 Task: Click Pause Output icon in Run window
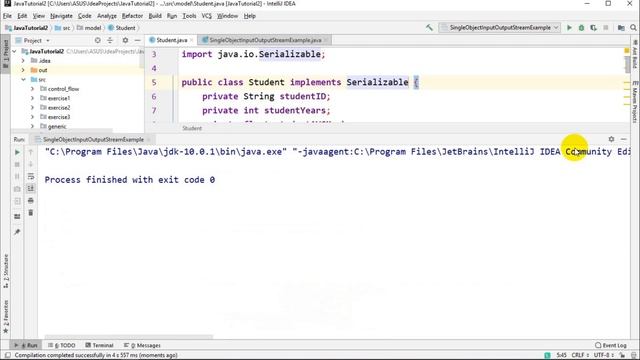(17, 176)
